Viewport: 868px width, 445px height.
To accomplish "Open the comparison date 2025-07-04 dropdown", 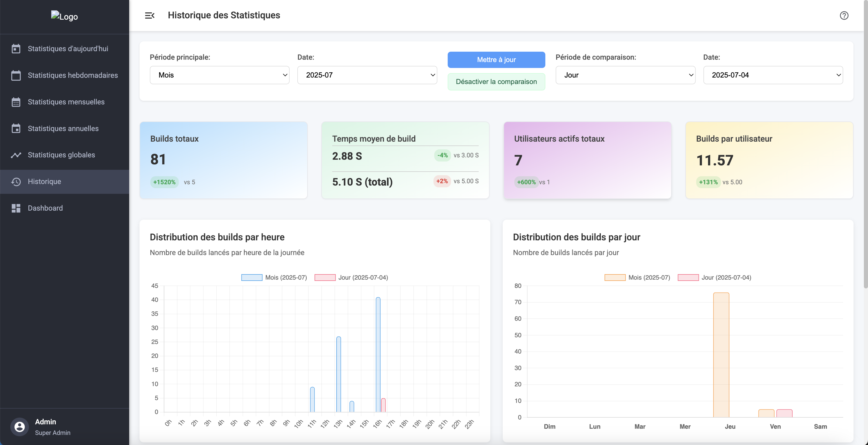I will tap(773, 75).
